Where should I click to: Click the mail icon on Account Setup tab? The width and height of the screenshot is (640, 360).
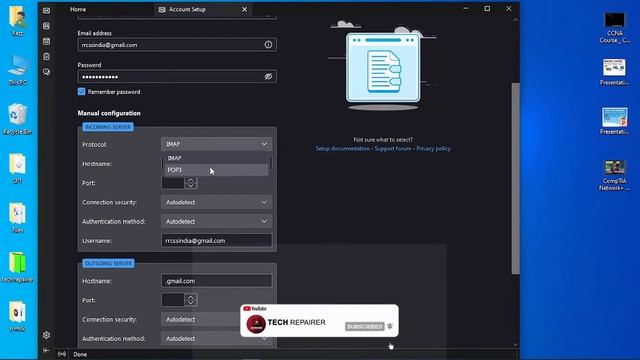[x=162, y=9]
